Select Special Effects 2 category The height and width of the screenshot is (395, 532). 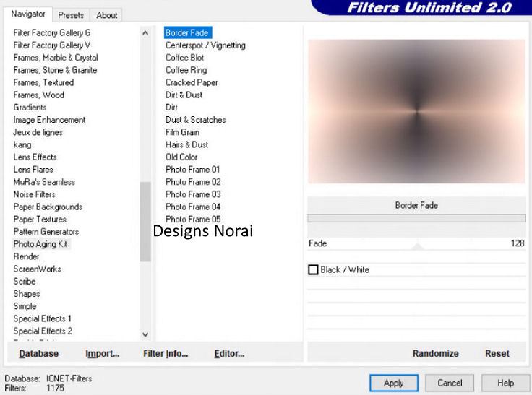click(x=43, y=331)
